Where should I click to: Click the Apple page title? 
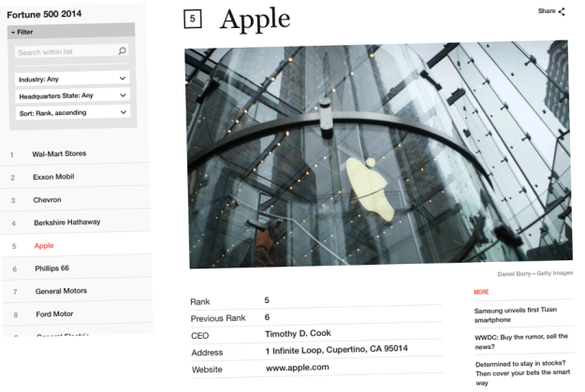tap(256, 20)
